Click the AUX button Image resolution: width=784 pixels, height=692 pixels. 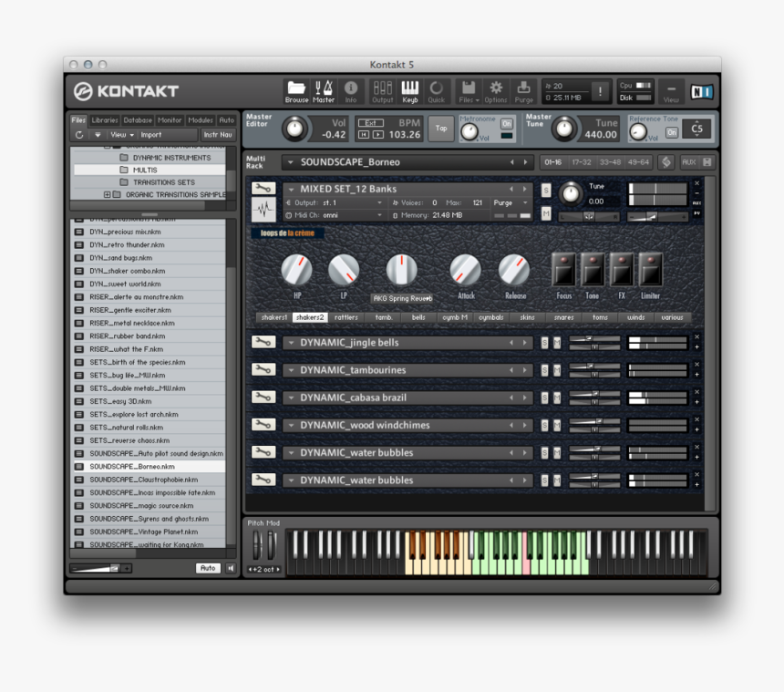click(x=688, y=162)
